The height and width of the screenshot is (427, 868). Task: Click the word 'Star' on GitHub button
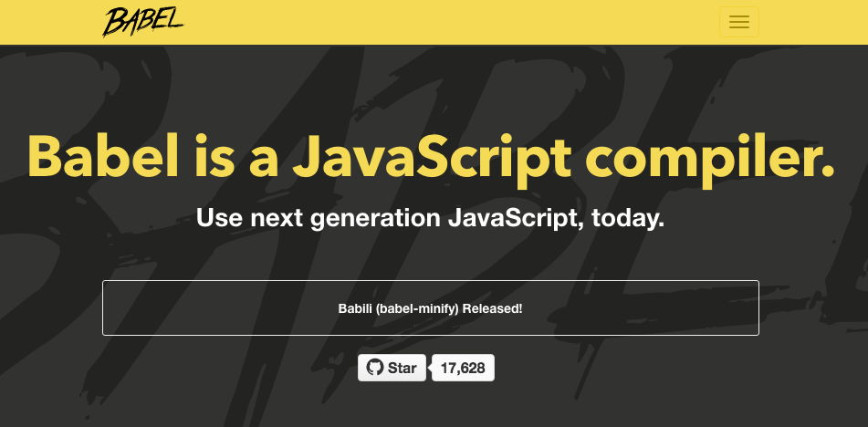pyautogui.click(x=402, y=368)
